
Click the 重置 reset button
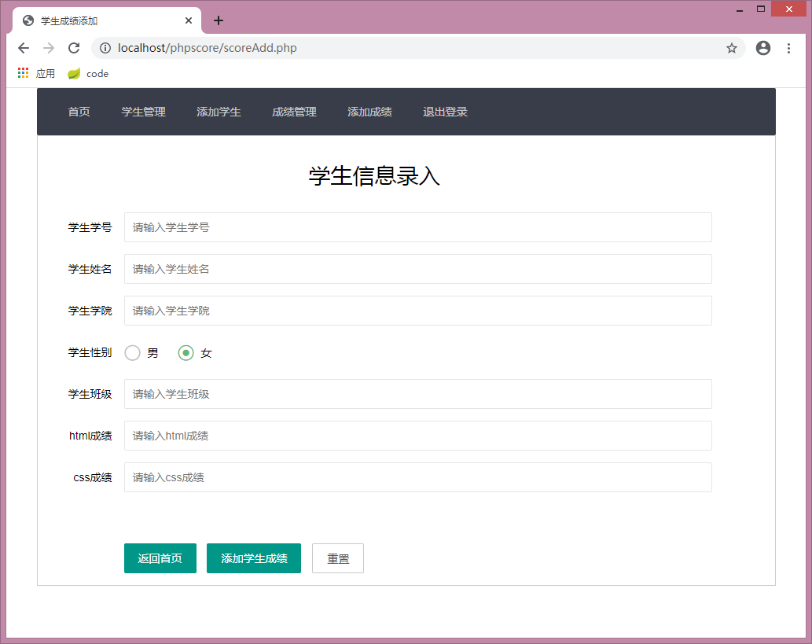pos(337,558)
